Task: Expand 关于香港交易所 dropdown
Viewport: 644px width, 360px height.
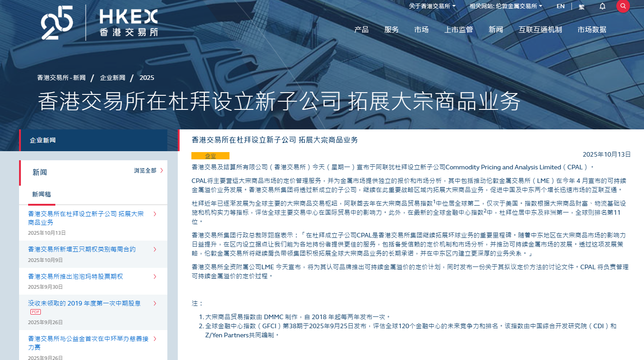Action: [x=432, y=6]
